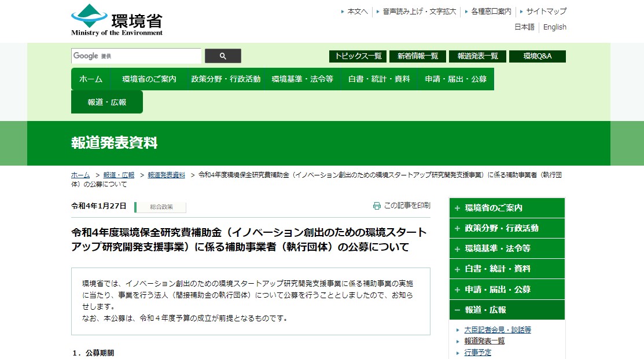Collapse the 報道・広報 sidebar section
644x359 pixels.
click(x=457, y=310)
